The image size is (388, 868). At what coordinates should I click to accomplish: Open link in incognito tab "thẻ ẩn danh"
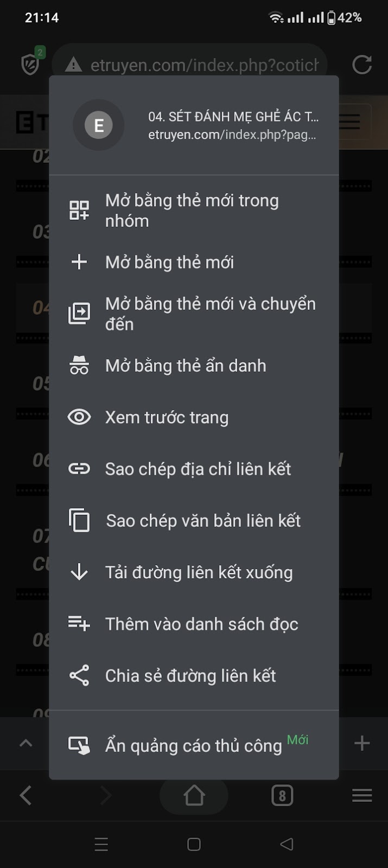[186, 366]
